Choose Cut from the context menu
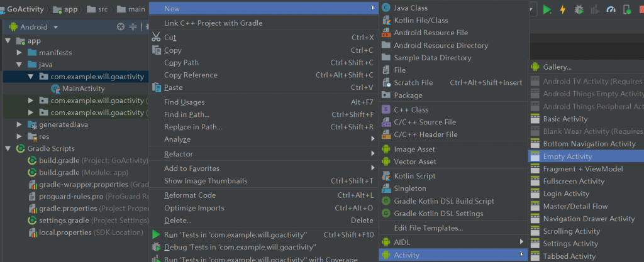Image resolution: width=644 pixels, height=262 pixels. 263,37
